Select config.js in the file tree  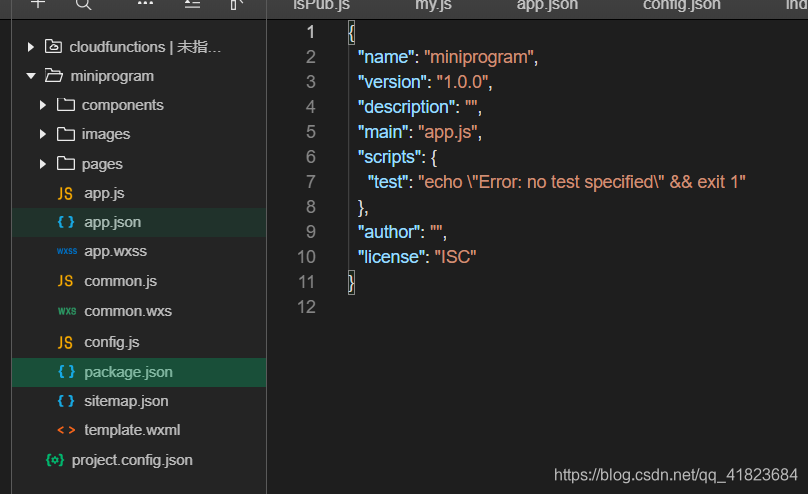tap(111, 342)
